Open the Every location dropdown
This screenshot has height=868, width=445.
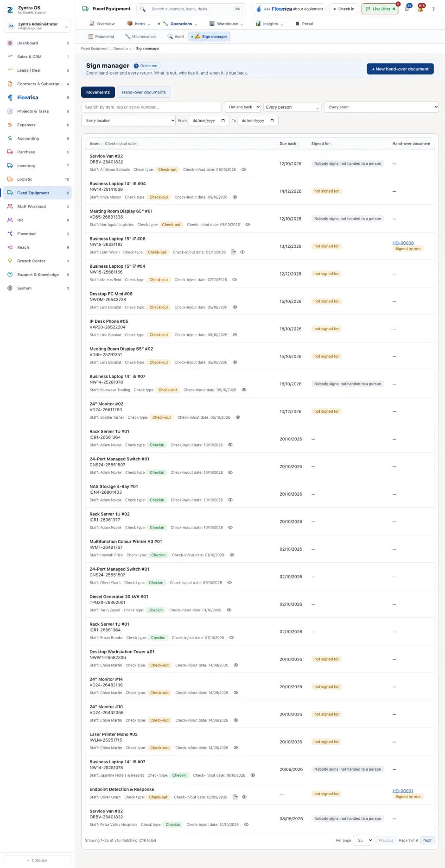coord(128,121)
